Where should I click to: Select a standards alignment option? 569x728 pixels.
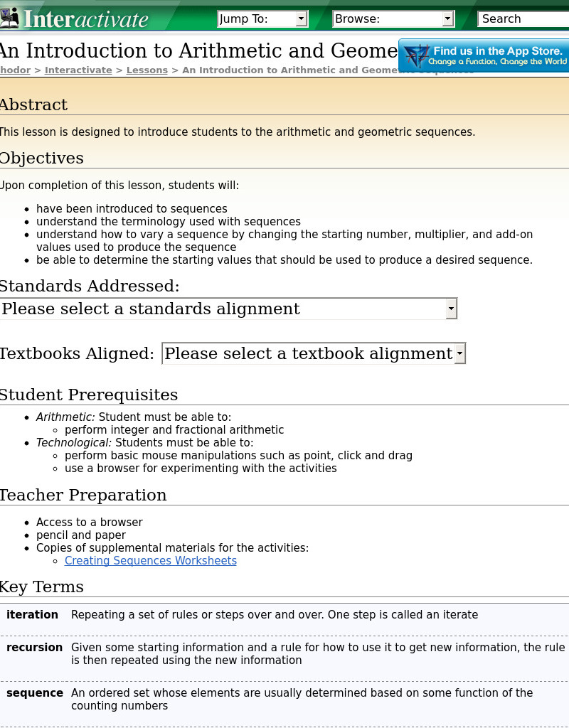[213, 309]
